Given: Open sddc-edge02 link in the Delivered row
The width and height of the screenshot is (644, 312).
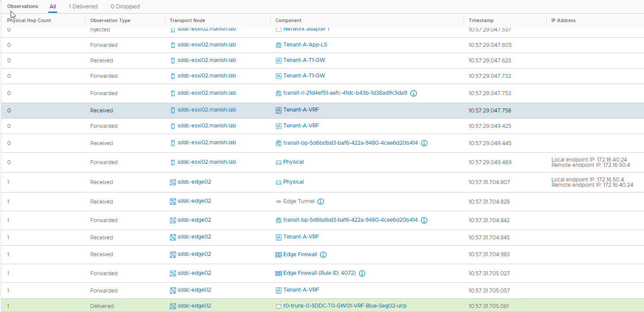Looking at the screenshot, I should (x=194, y=306).
